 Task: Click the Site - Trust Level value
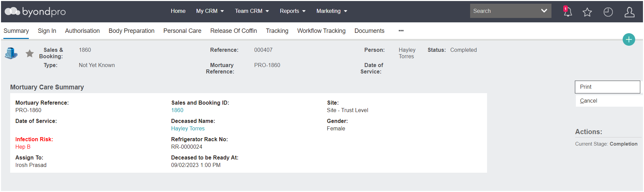(x=347, y=110)
